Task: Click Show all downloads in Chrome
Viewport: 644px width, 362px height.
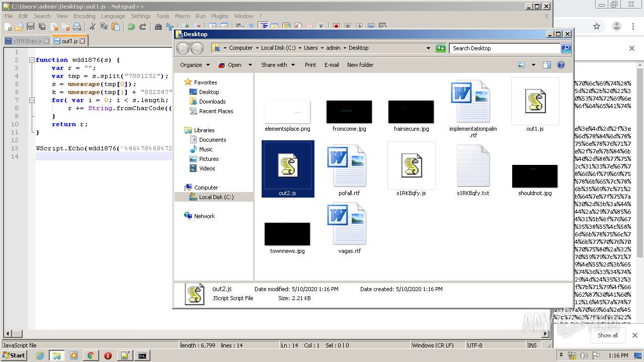Action: [x=607, y=335]
